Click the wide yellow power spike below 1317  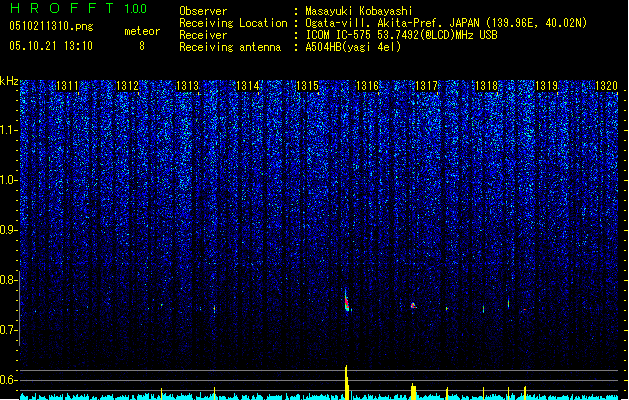click(x=414, y=392)
